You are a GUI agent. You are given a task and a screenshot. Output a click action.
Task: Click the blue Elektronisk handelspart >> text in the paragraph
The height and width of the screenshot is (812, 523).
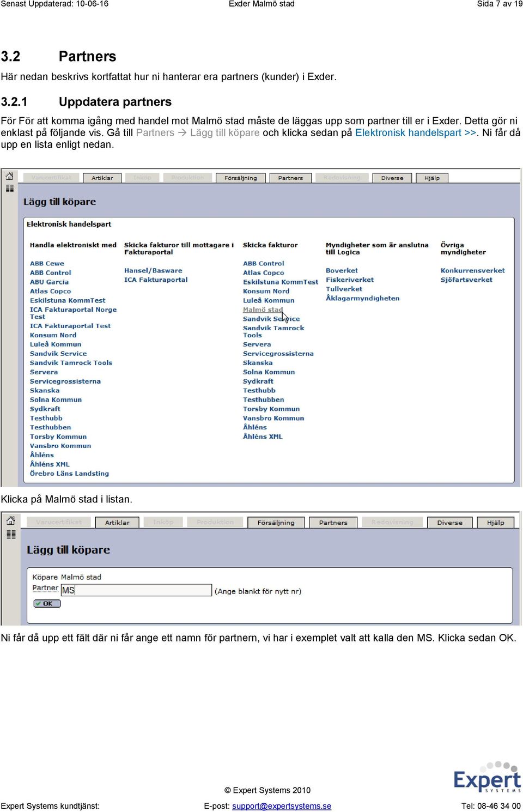[x=416, y=132]
